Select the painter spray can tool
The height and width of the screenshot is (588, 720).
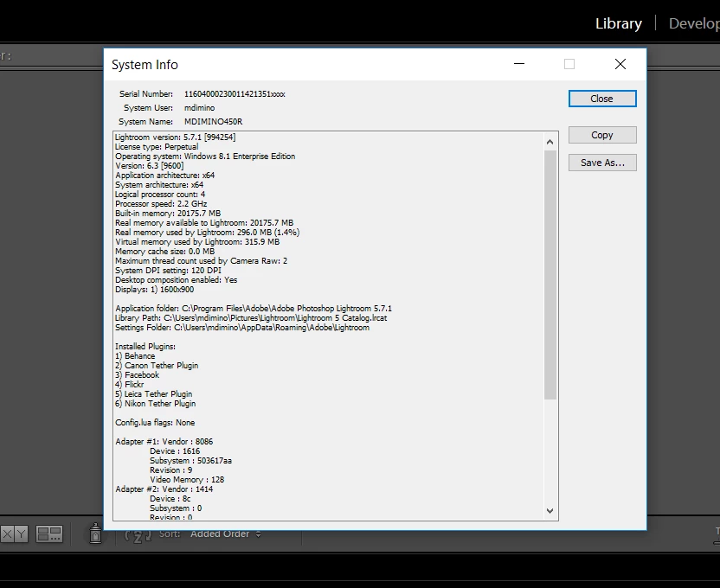(95, 534)
